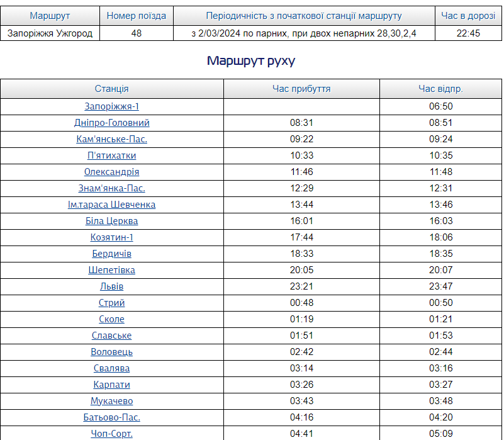Select the П'ятихатки station link

click(x=111, y=155)
